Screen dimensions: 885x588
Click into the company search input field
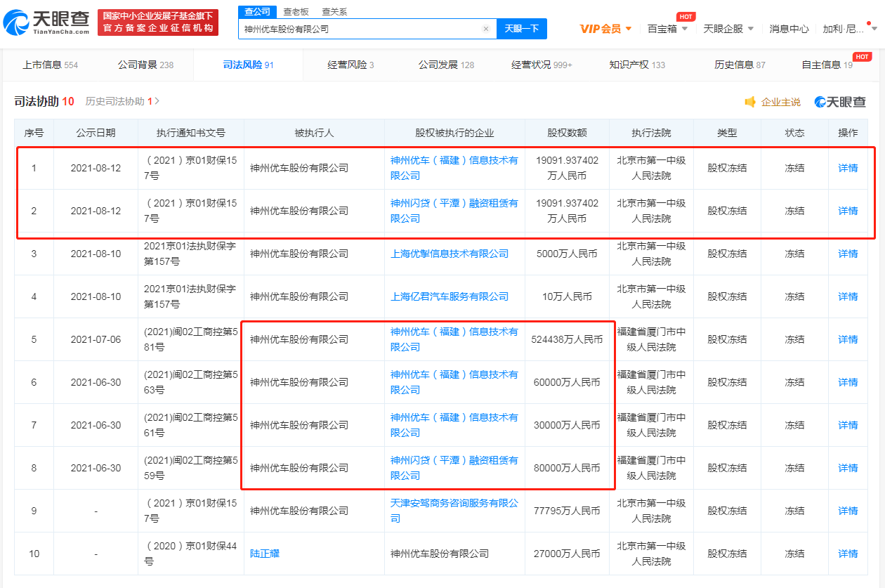tap(358, 30)
